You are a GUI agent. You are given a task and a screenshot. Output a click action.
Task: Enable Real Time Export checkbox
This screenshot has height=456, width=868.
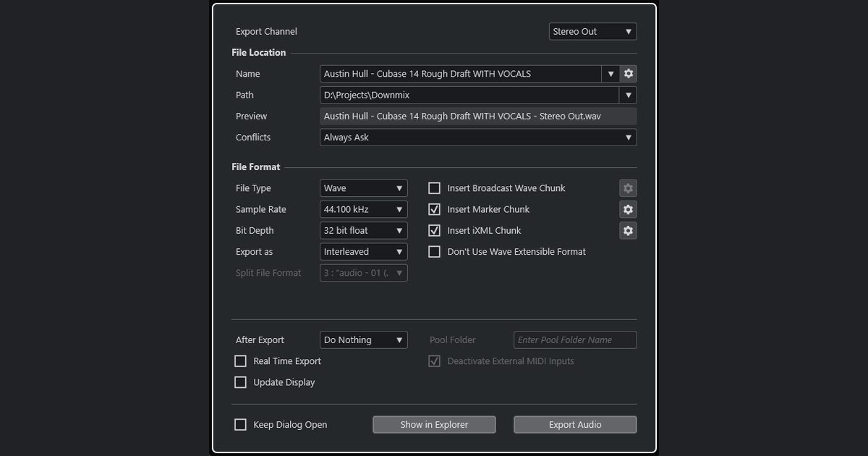point(241,361)
